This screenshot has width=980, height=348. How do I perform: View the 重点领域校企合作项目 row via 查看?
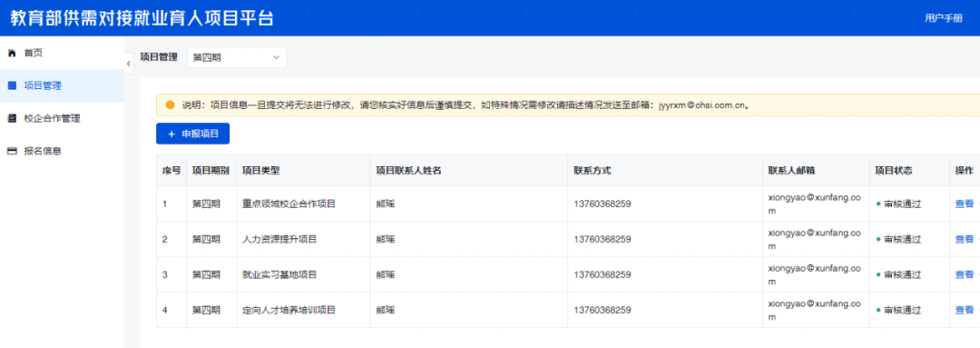pyautogui.click(x=965, y=204)
